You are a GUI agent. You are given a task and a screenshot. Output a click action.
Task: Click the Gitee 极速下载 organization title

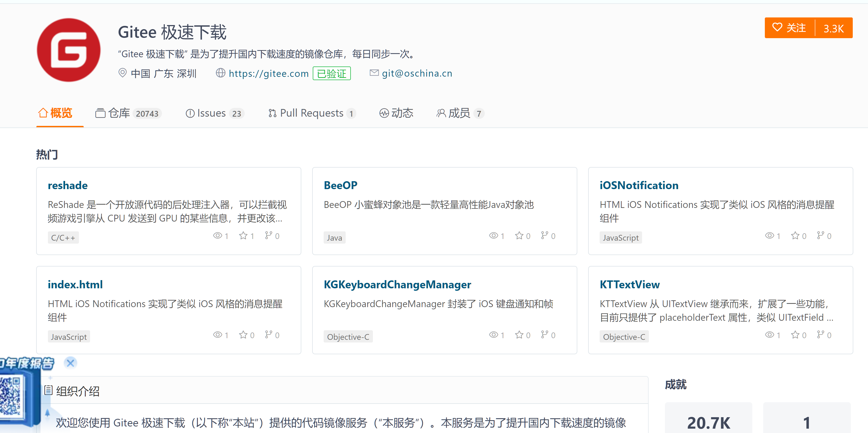tap(172, 32)
